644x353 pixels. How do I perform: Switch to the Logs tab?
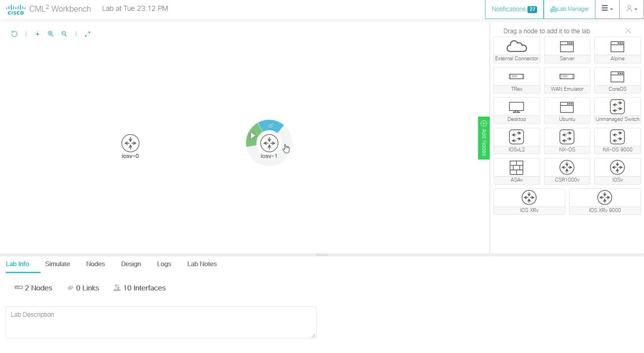[x=164, y=264]
